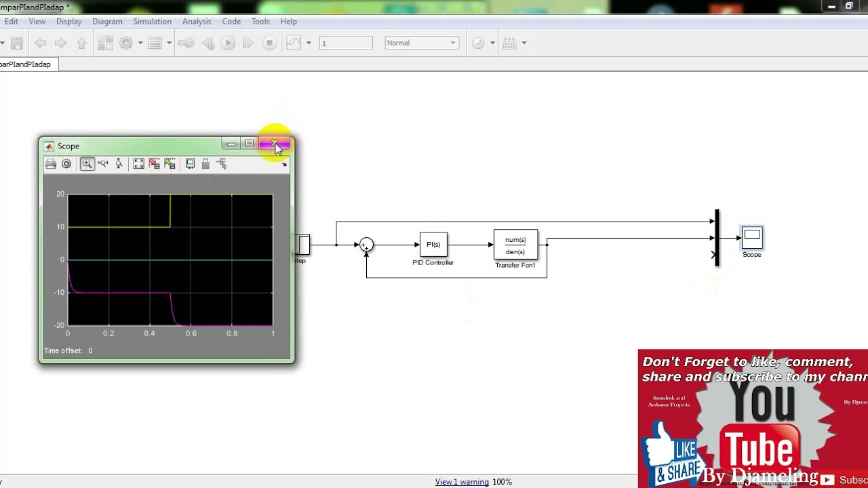Stop the Simulink simulation
This screenshot has width=868, height=488.
(x=269, y=43)
